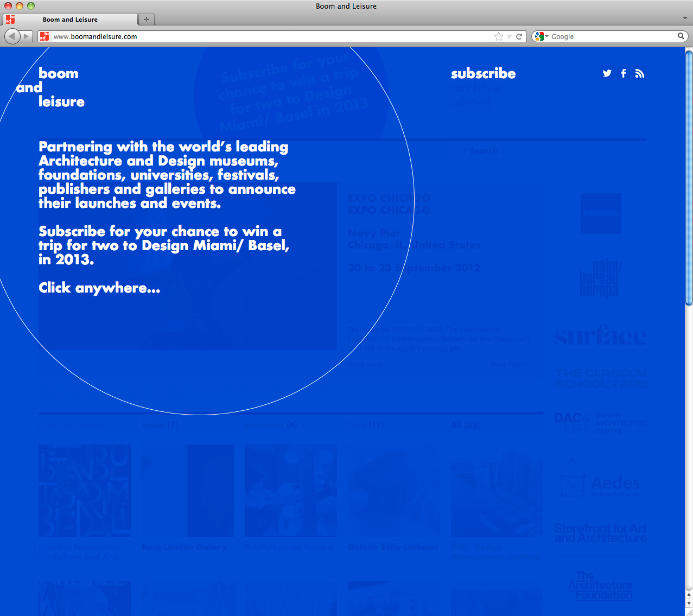Minimize the window with the yellow button
Screen dimensions: 693x616
(20, 6)
